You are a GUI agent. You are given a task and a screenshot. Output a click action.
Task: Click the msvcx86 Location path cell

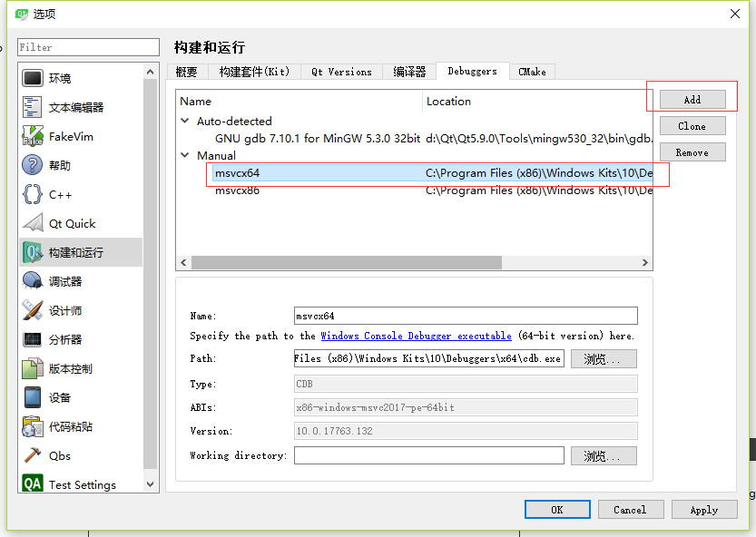[538, 190]
